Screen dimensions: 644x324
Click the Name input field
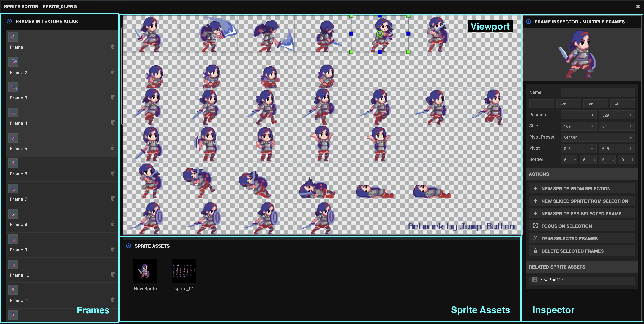[x=597, y=92]
